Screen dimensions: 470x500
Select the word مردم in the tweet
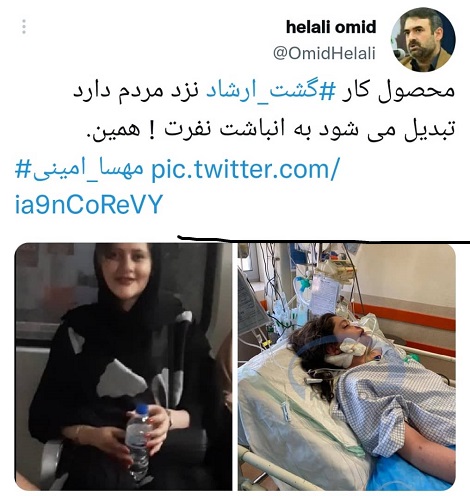140,91
